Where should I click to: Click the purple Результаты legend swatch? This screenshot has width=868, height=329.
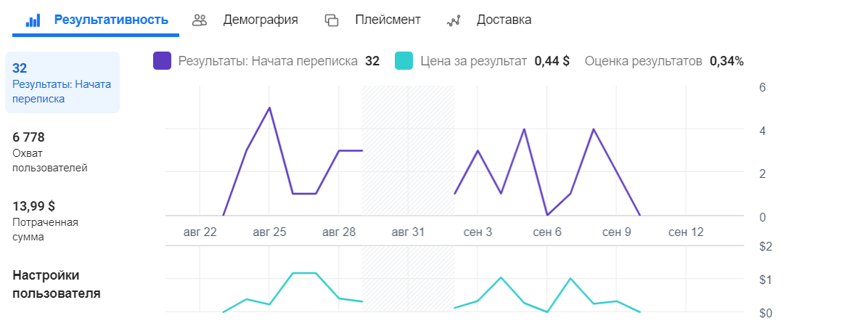click(162, 61)
